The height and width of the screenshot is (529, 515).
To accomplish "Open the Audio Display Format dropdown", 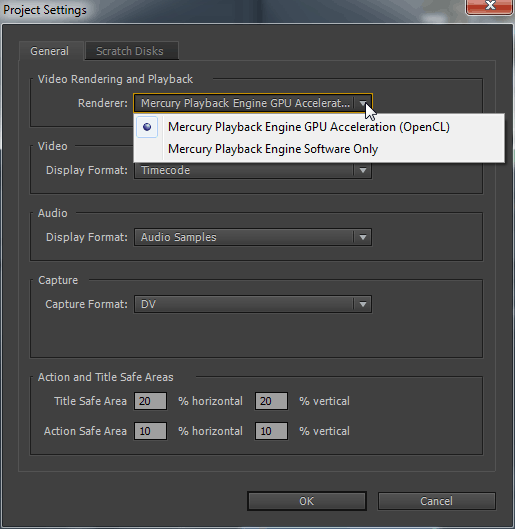I will [x=253, y=237].
